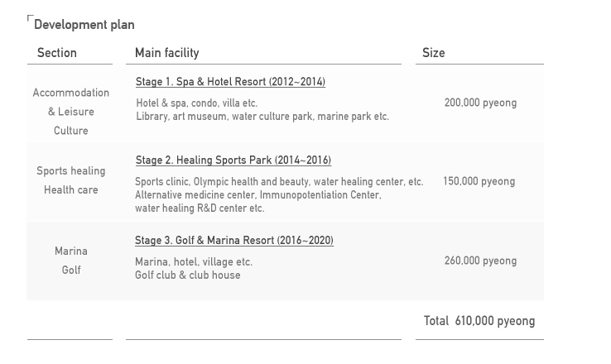This screenshot has width=611, height=364.
Task: Click the water healing R&D center line
Action: (200, 208)
